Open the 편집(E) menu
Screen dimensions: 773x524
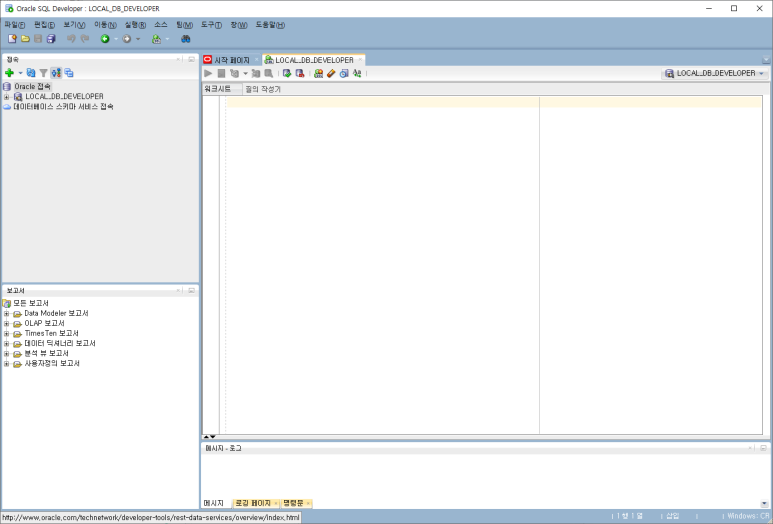coord(44,25)
